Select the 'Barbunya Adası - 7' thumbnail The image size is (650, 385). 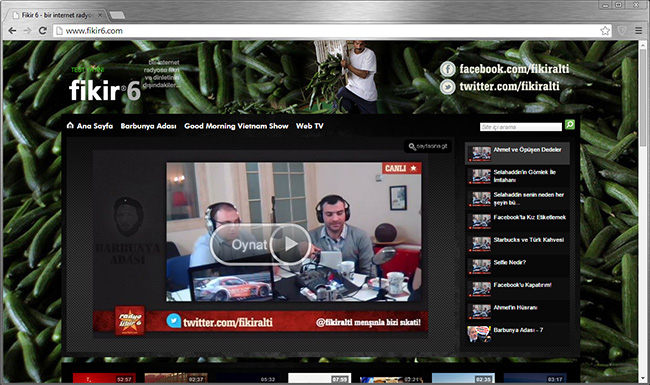coord(479,334)
